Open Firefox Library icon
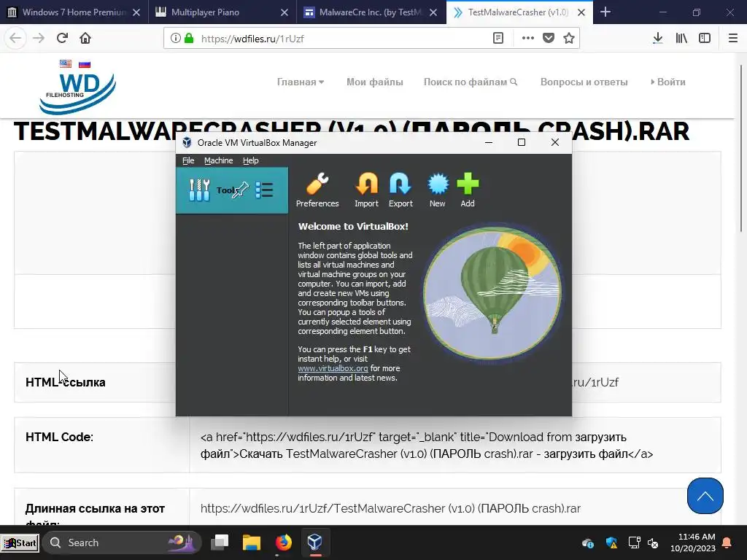Screen dimensions: 747x560 (681, 38)
